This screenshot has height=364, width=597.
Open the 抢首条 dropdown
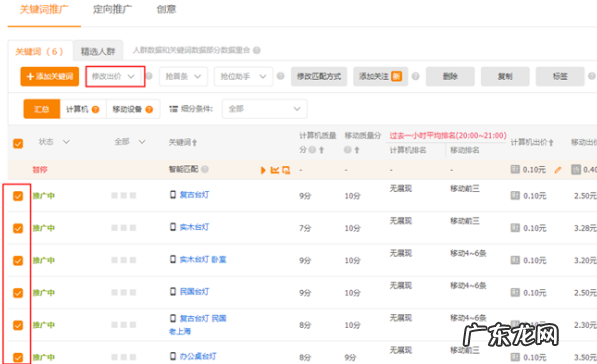click(x=183, y=77)
